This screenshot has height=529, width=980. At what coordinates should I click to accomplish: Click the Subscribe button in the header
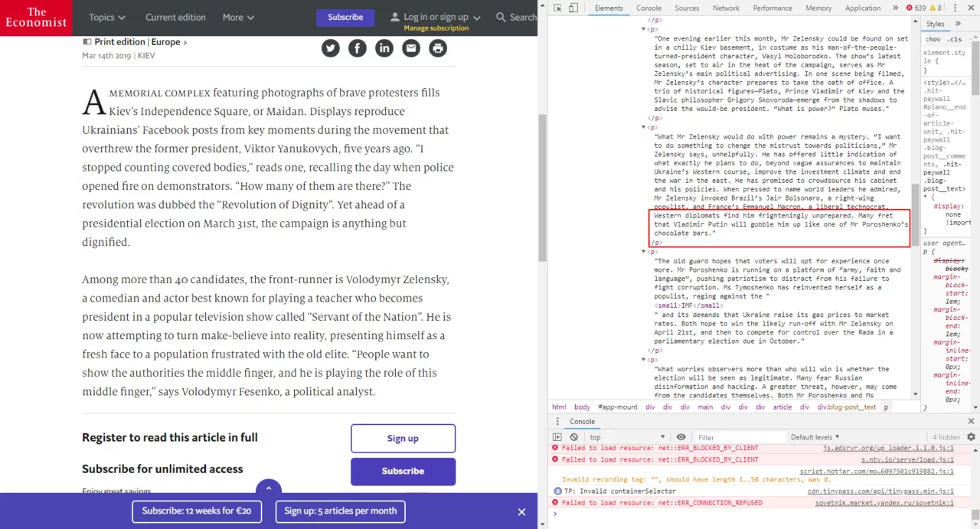point(345,18)
